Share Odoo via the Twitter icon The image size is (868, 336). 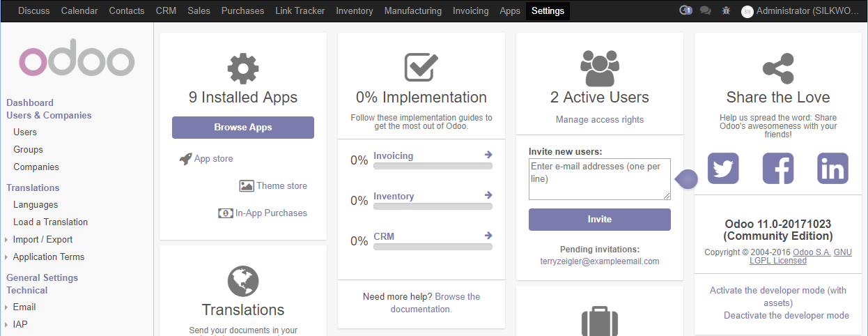coord(723,168)
